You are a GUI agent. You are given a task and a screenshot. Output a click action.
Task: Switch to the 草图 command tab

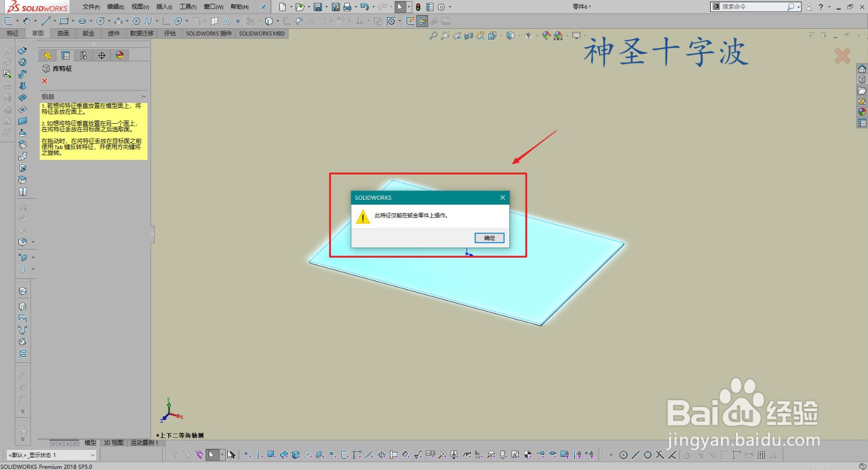pyautogui.click(x=37, y=34)
